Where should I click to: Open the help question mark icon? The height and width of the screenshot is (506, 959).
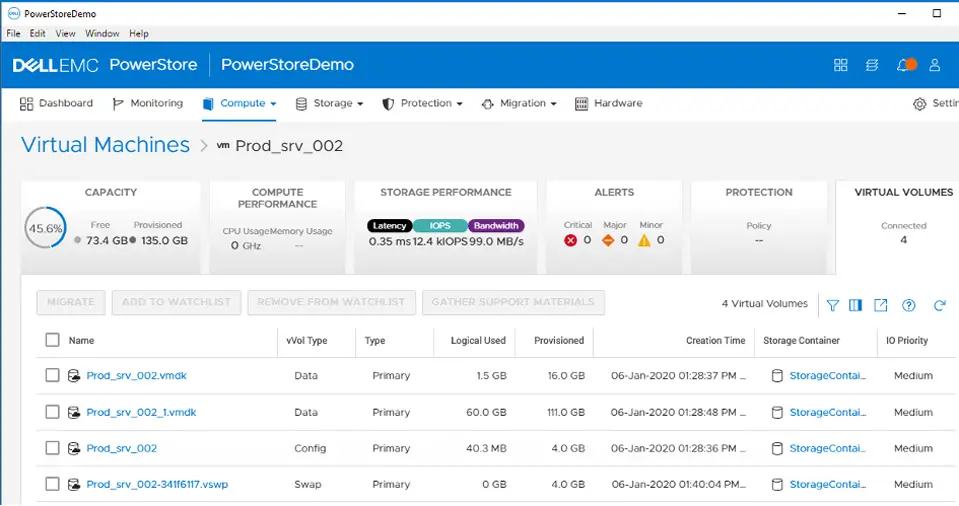pyautogui.click(x=909, y=305)
